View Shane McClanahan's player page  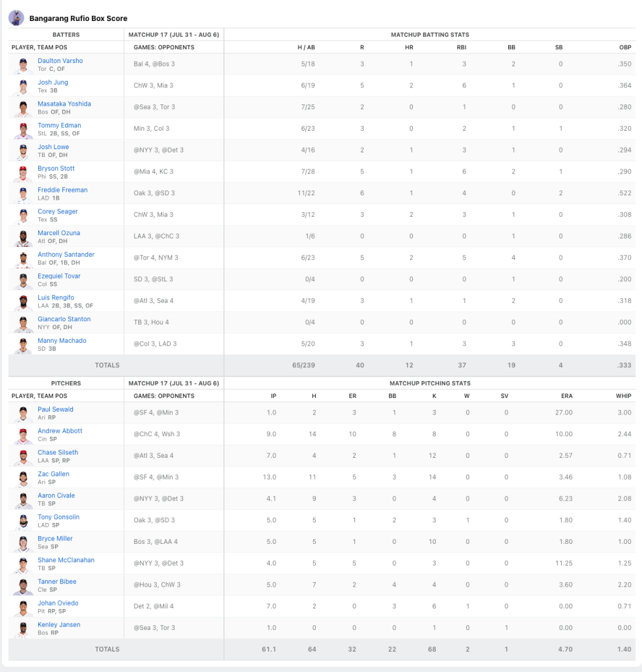(x=66, y=560)
